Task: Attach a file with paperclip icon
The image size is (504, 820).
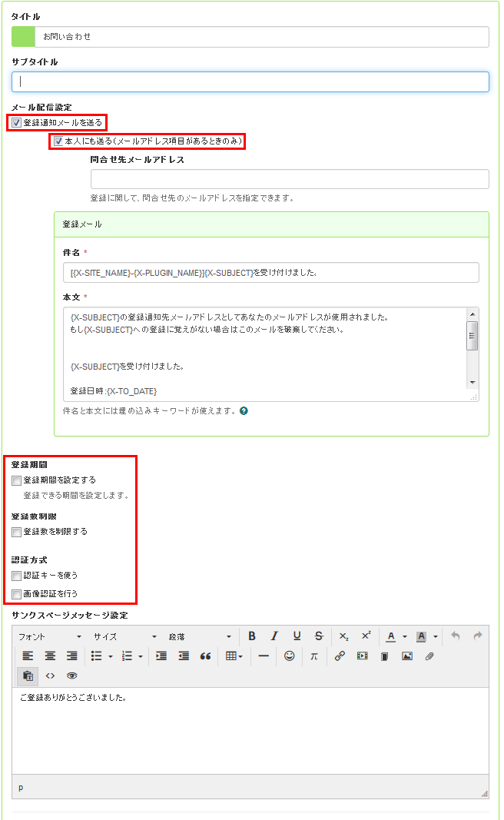Action: pyautogui.click(x=429, y=656)
